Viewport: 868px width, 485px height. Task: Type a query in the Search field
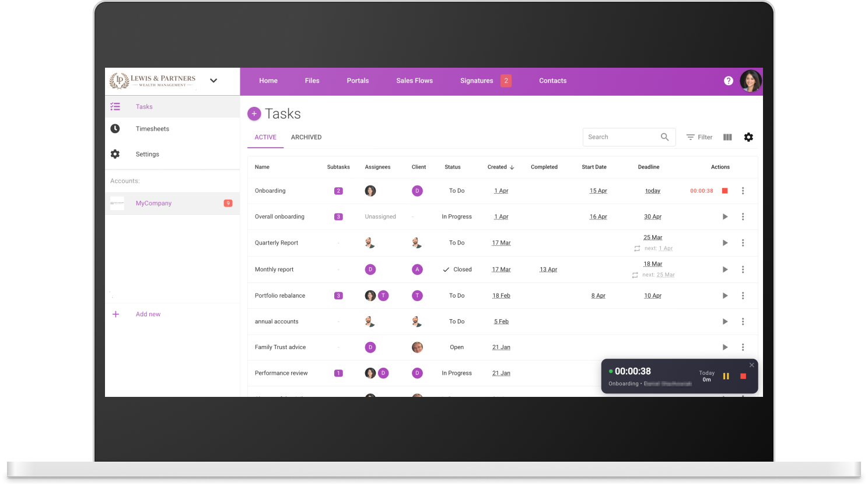[x=618, y=137]
